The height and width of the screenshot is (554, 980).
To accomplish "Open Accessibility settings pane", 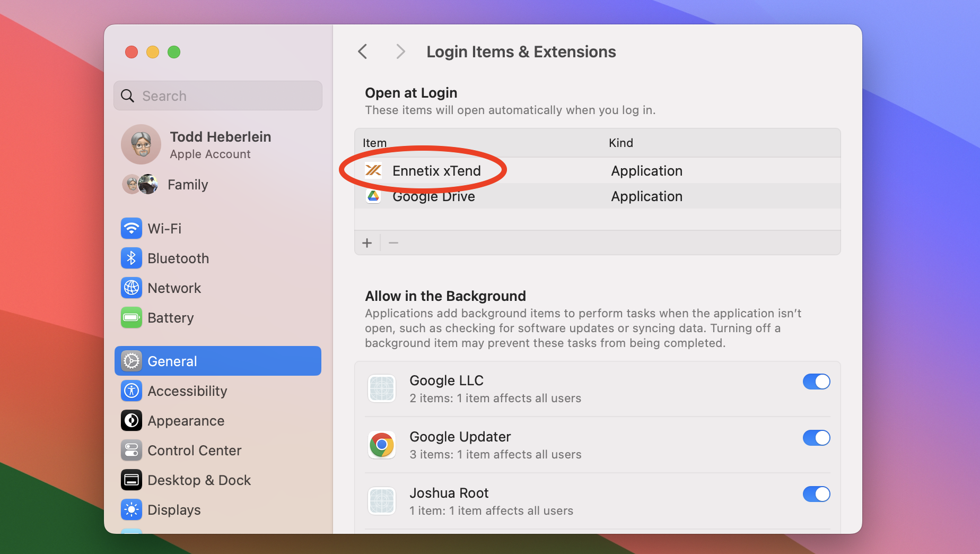I will 218,391.
